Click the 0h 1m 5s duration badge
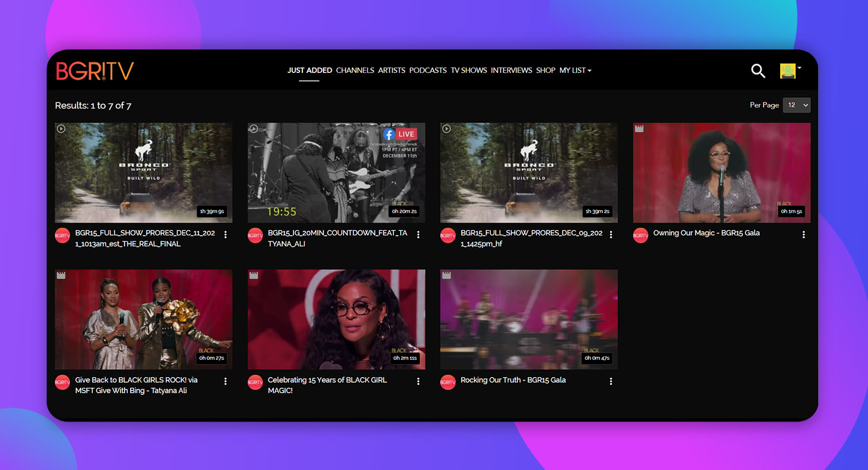 (x=791, y=211)
